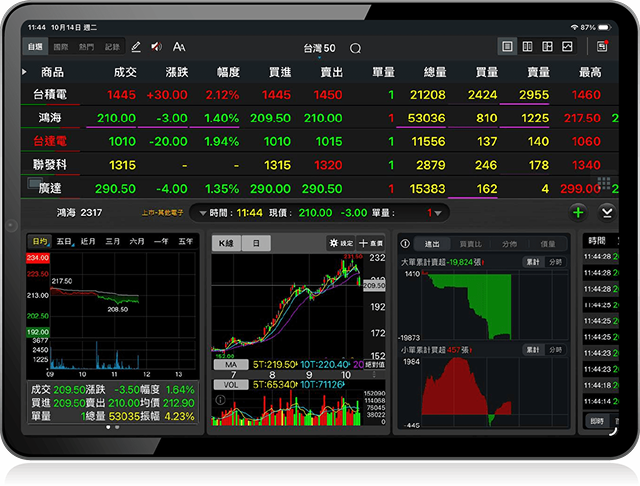Tap the 11:44:14 tick list entry
Viewport: 640px width, 486px height.
click(x=601, y=402)
